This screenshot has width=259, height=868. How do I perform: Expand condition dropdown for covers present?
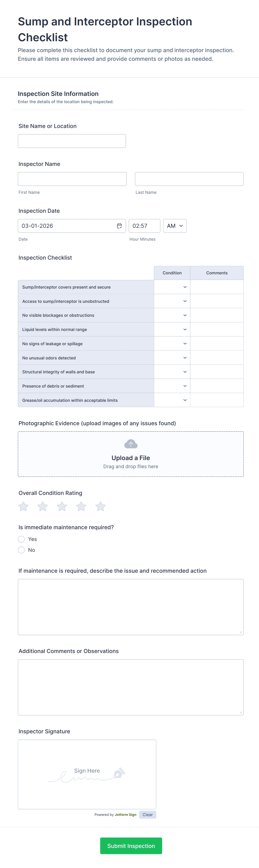click(172, 287)
